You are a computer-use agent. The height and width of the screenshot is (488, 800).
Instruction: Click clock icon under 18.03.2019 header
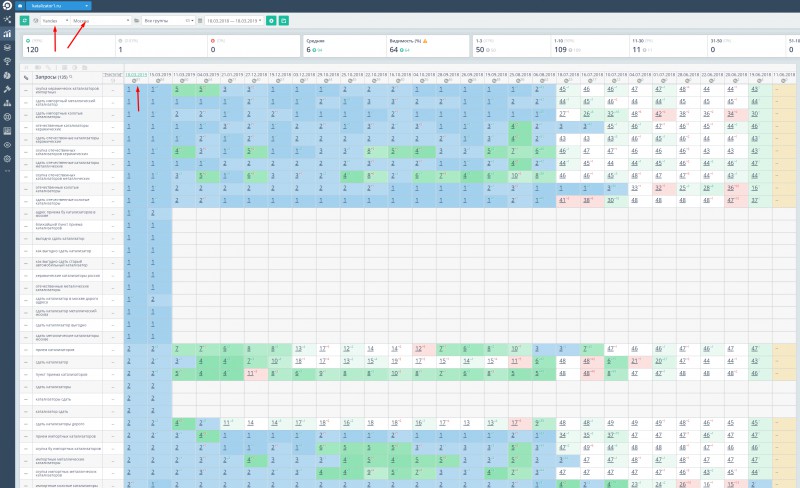tap(134, 81)
